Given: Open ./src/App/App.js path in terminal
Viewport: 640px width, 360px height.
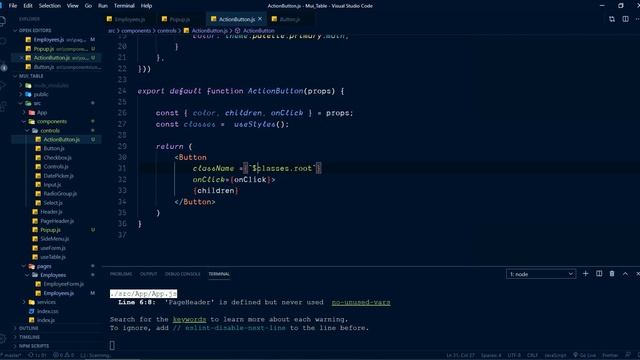Looking at the screenshot, I should pyautogui.click(x=143, y=293).
